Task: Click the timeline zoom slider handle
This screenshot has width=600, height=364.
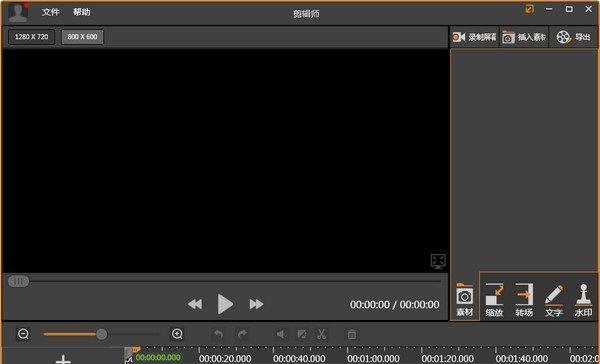Action: pyautogui.click(x=101, y=334)
